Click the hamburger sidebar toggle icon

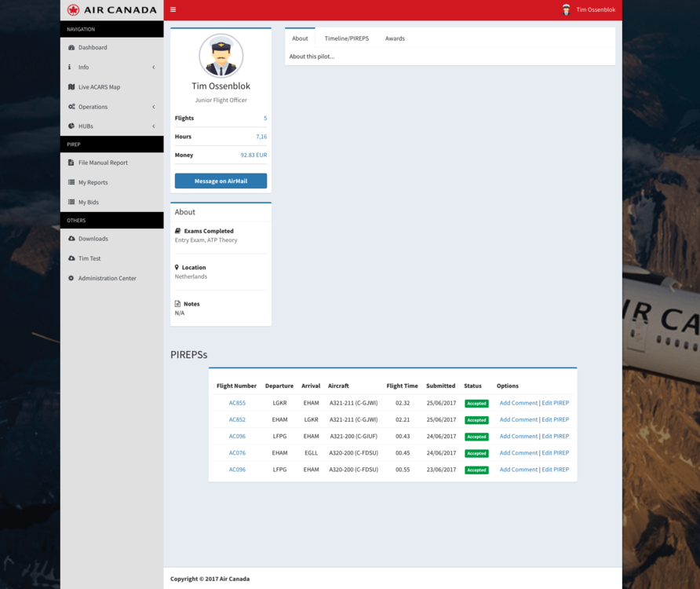(173, 10)
